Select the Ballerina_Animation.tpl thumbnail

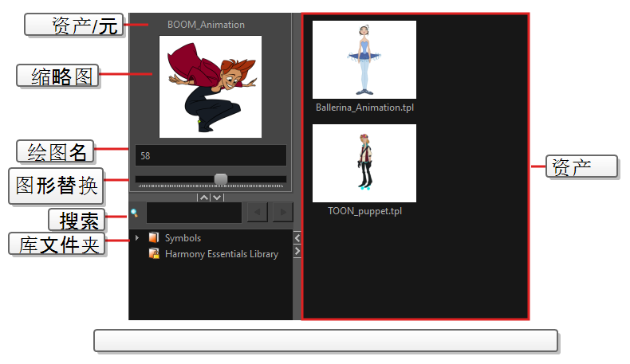364,60
